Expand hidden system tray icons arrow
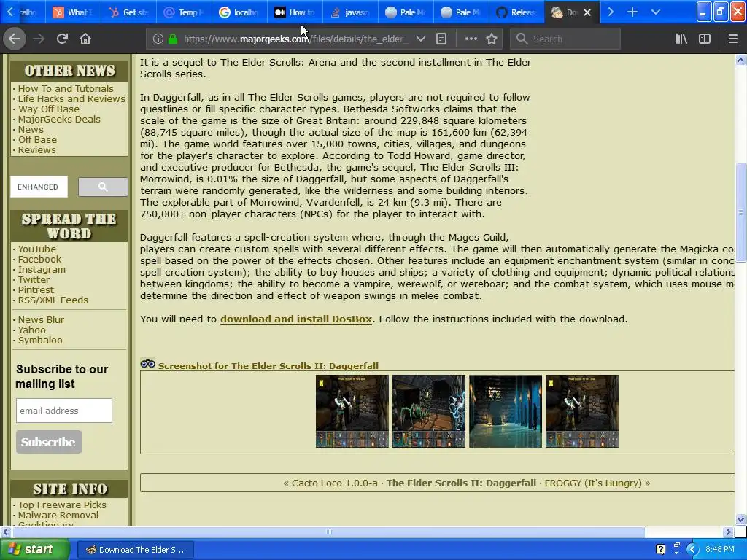Viewport: 747px width, 560px height. pyautogui.click(x=692, y=550)
